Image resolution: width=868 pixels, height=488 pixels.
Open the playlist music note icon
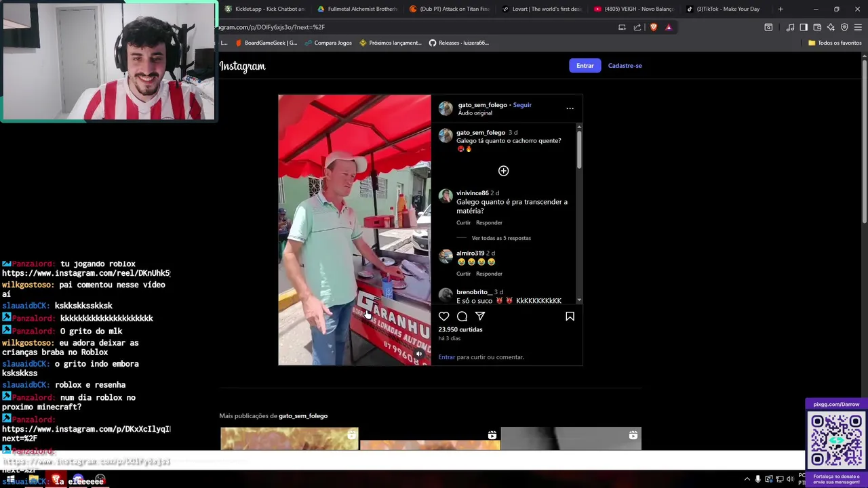(790, 27)
